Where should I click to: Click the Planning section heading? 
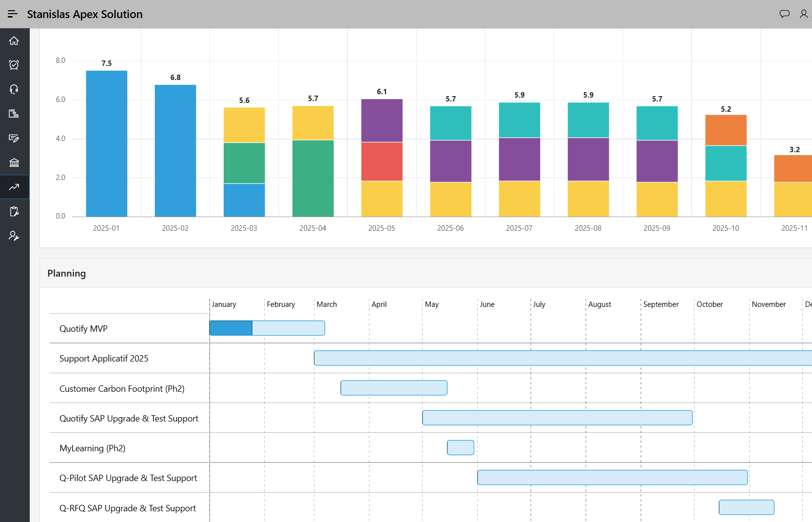pyautogui.click(x=67, y=273)
